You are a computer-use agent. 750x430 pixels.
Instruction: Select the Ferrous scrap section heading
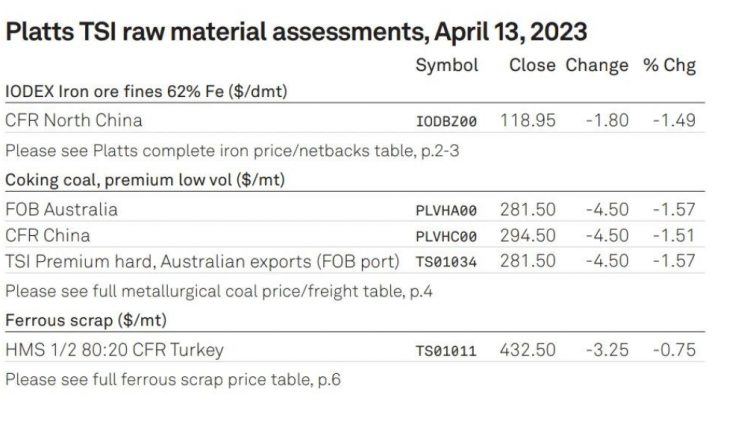coord(86,320)
